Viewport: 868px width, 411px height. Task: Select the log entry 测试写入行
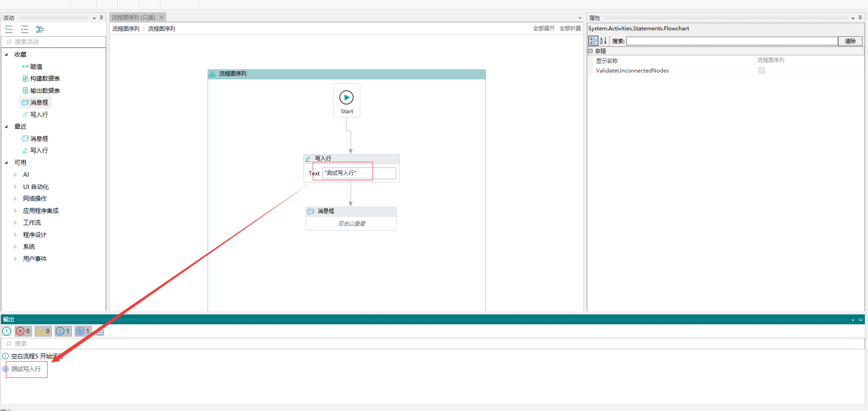tap(26, 369)
